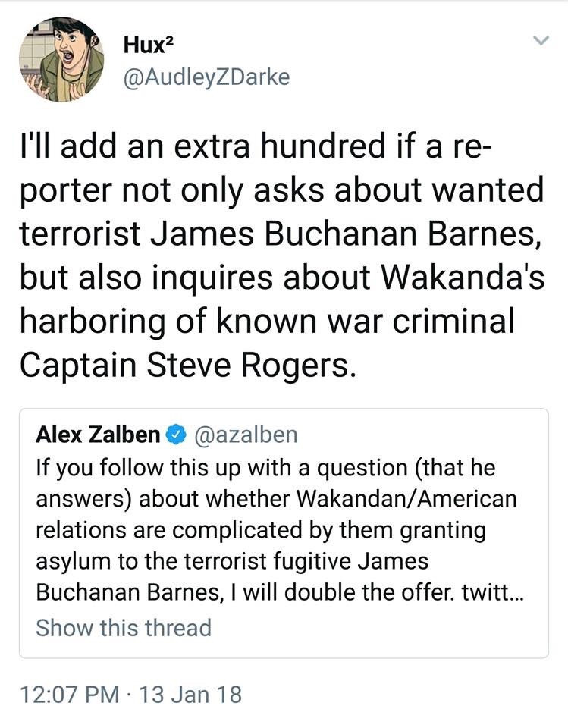Open the tweet options chevron menu
The height and width of the screenshot is (728, 568).
(538, 40)
